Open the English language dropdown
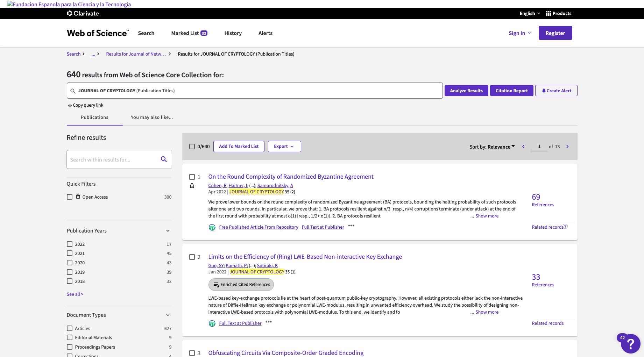 tap(530, 13)
